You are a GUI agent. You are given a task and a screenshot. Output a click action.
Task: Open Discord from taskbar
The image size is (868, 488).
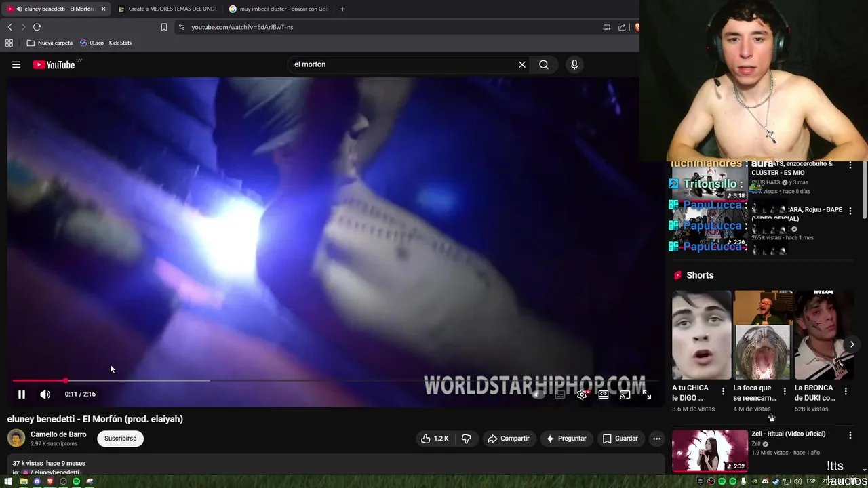[37, 481]
